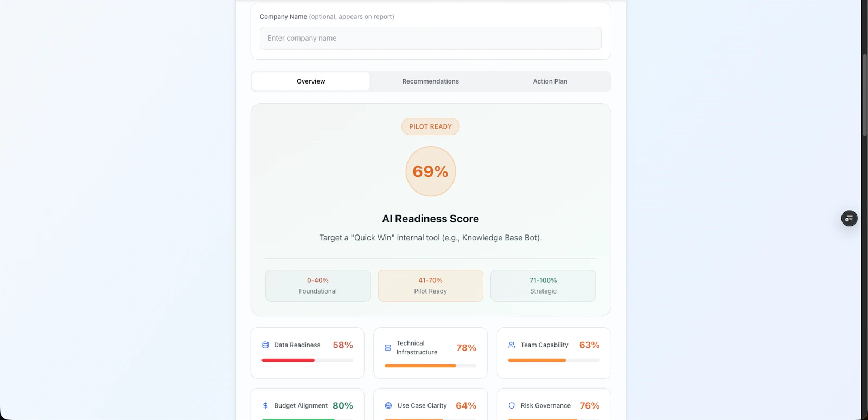Click the 80% Budget Alignment value

click(343, 406)
